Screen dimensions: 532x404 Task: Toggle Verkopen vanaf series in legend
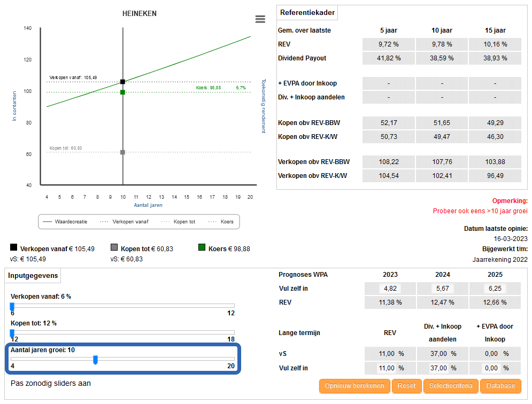pyautogui.click(x=124, y=222)
